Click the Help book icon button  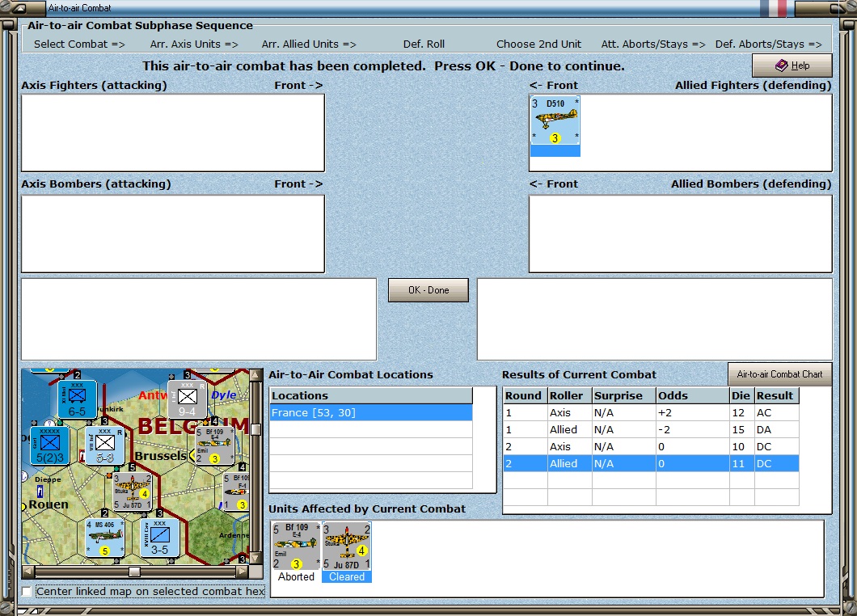[x=792, y=65]
